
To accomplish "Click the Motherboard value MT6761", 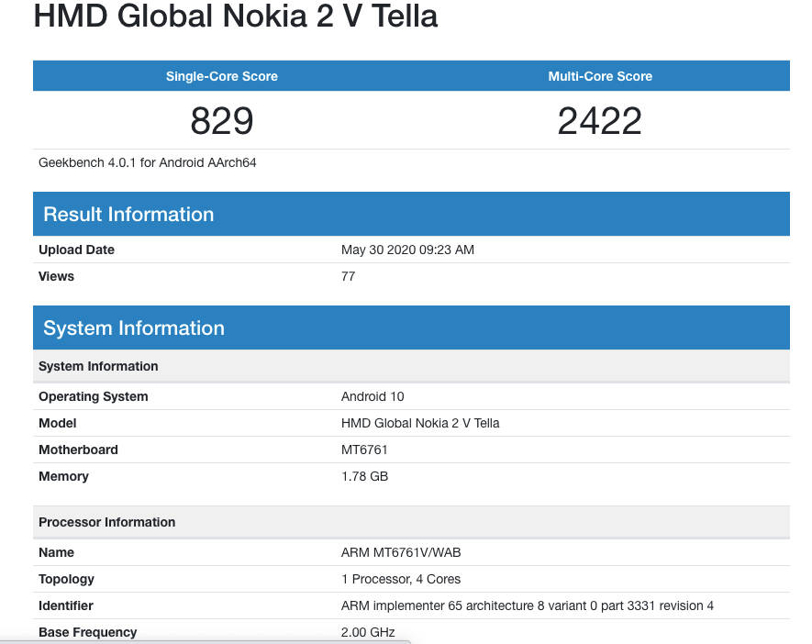I will point(364,450).
